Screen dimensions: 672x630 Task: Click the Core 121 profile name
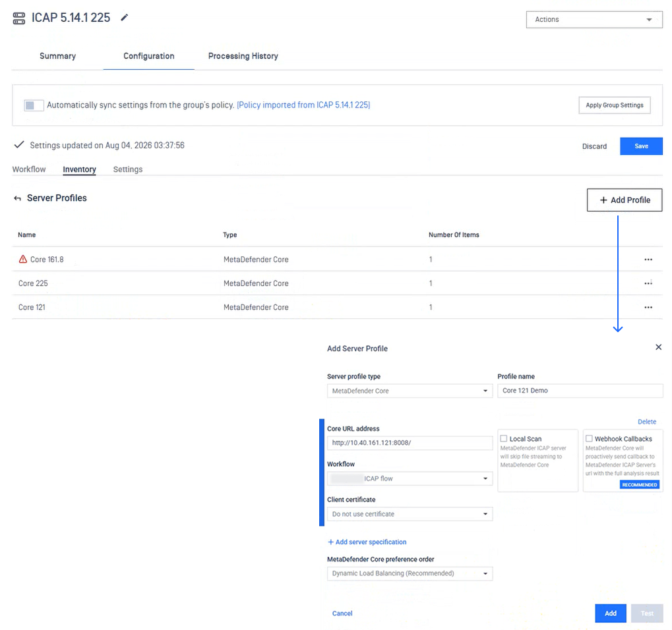(32, 308)
